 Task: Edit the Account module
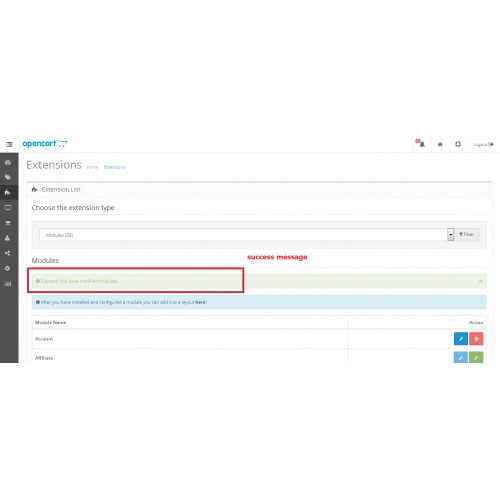[461, 339]
